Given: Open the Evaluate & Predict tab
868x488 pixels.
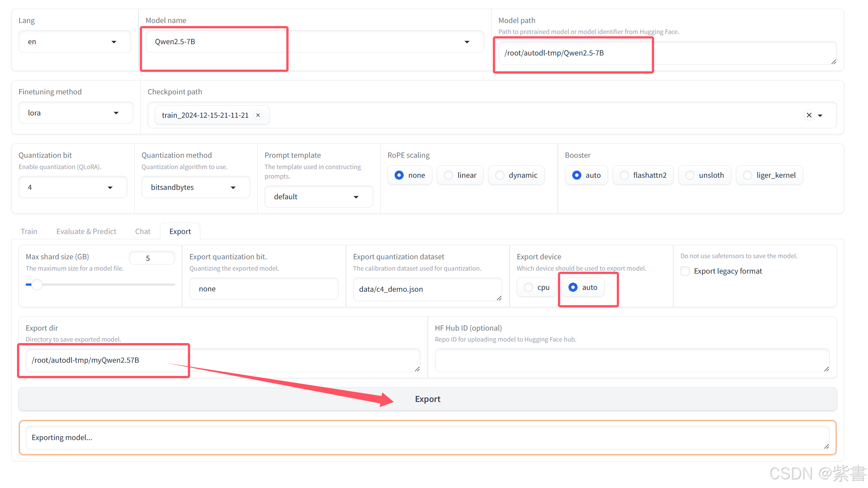Looking at the screenshot, I should (x=86, y=231).
